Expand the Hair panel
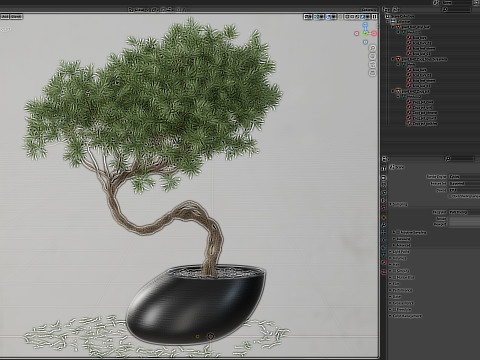Screen dimensions: 480x360 coord(394,264)
